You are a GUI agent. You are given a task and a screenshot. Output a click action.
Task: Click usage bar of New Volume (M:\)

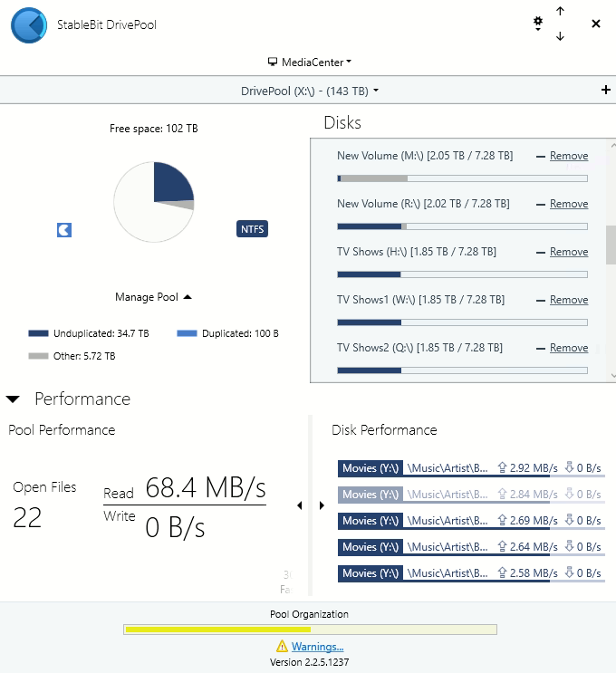[462, 178]
